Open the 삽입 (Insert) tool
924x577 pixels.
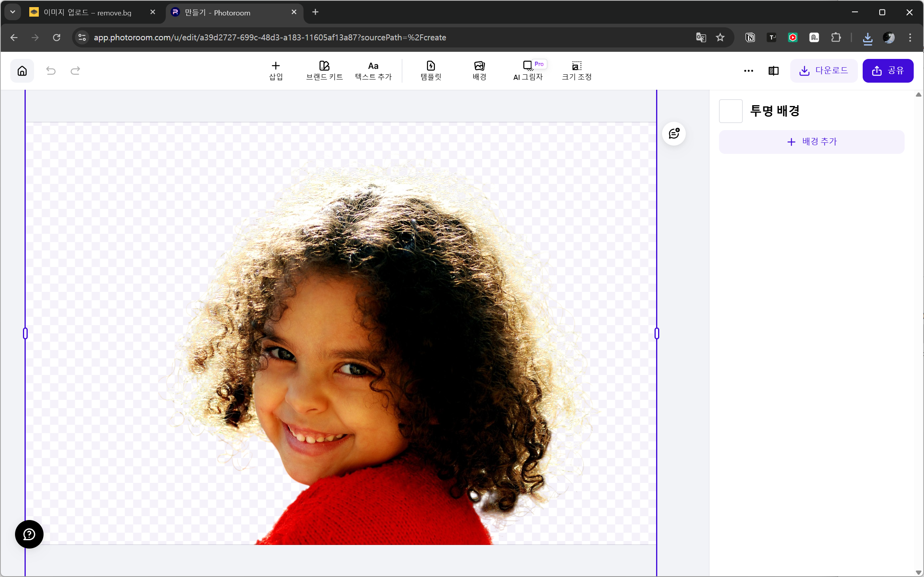point(276,71)
